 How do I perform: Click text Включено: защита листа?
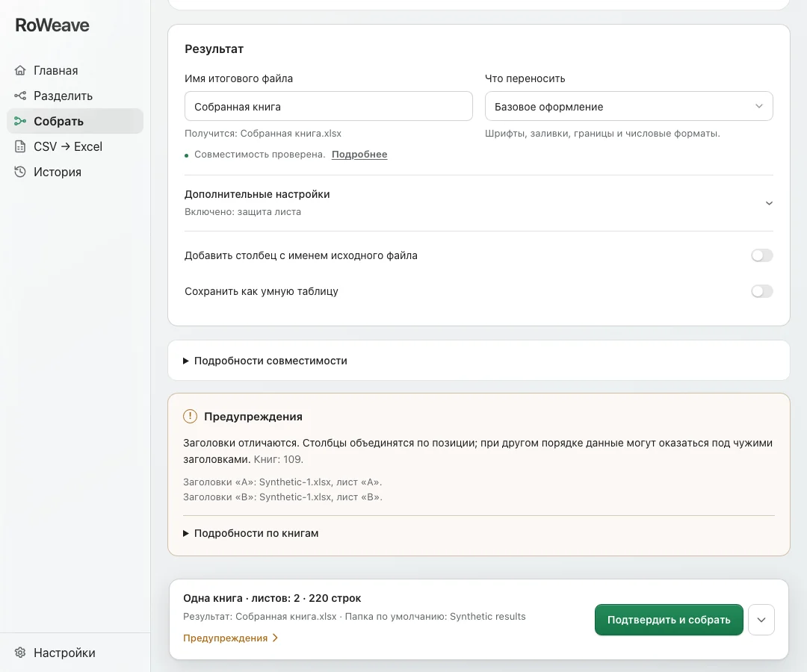click(242, 212)
